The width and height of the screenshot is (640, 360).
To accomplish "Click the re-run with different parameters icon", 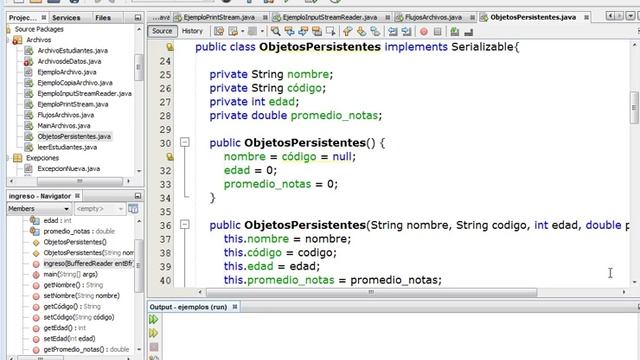I will click(153, 333).
